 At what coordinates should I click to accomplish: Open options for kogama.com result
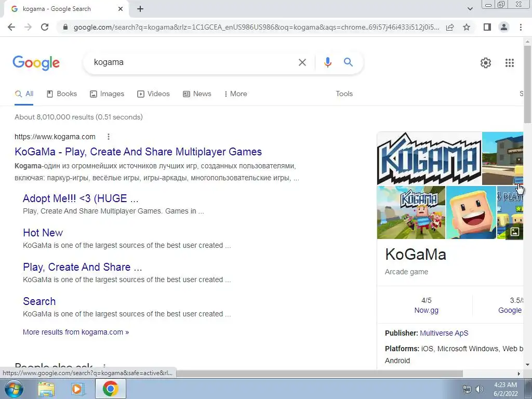[x=108, y=137]
